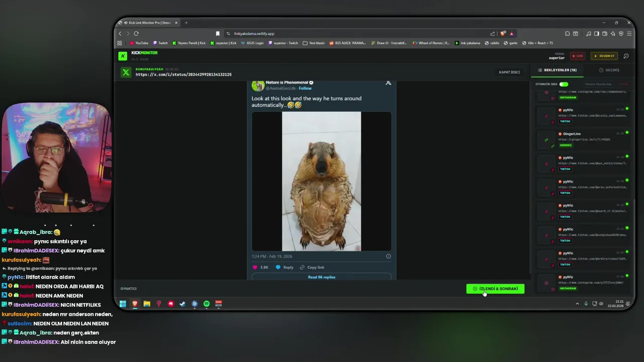644x362 pixels.
Task: Toggle the OTOMATİK SIRA switch
Action: (x=563, y=84)
